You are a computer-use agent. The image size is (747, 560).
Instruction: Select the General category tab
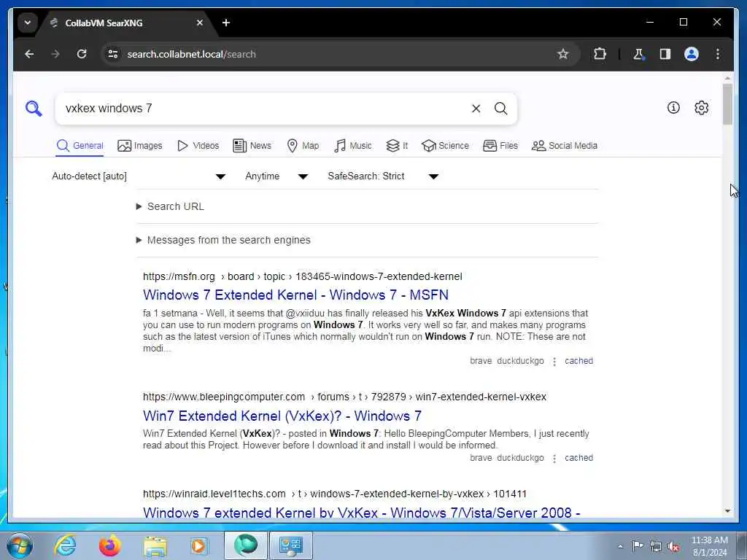[x=80, y=146]
